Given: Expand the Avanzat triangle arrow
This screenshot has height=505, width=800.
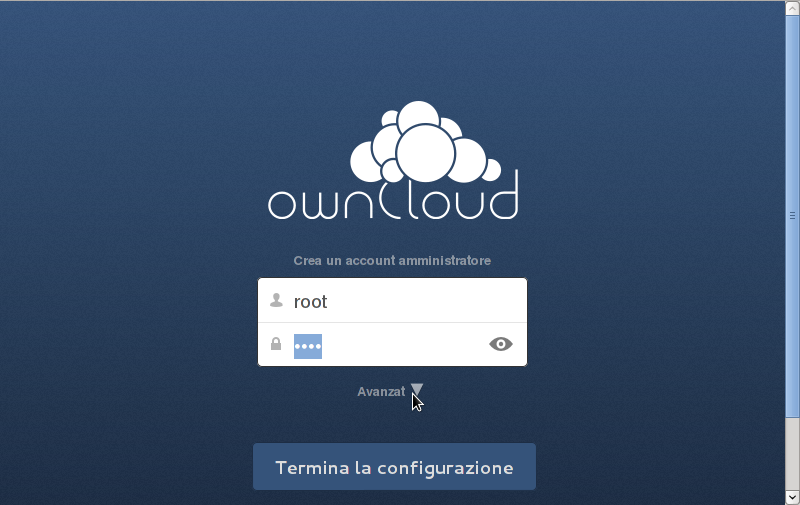Looking at the screenshot, I should point(417,390).
